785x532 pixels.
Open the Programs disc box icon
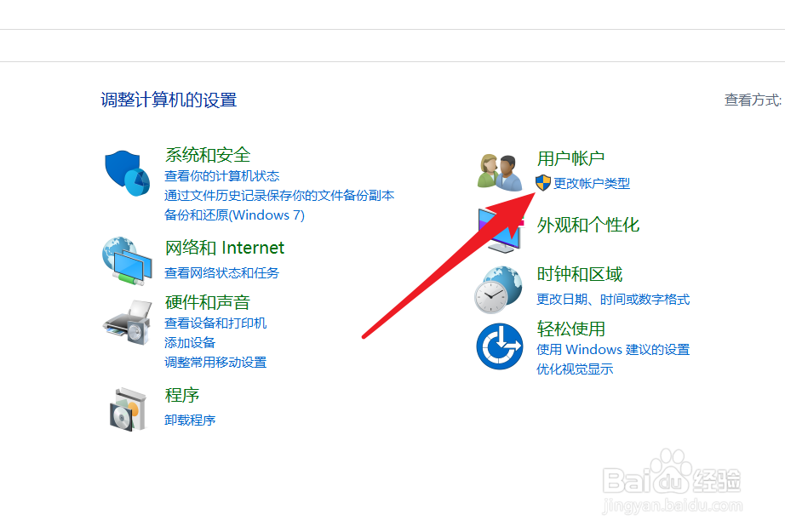(129, 409)
